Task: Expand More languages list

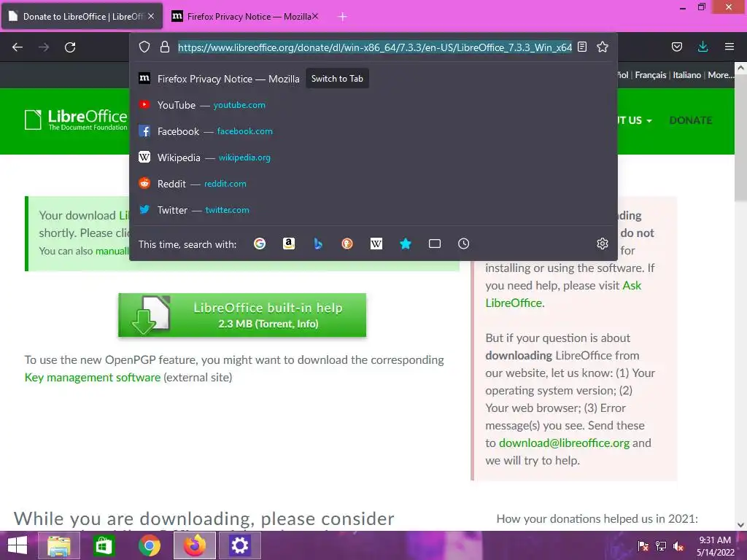Action: 720,75
